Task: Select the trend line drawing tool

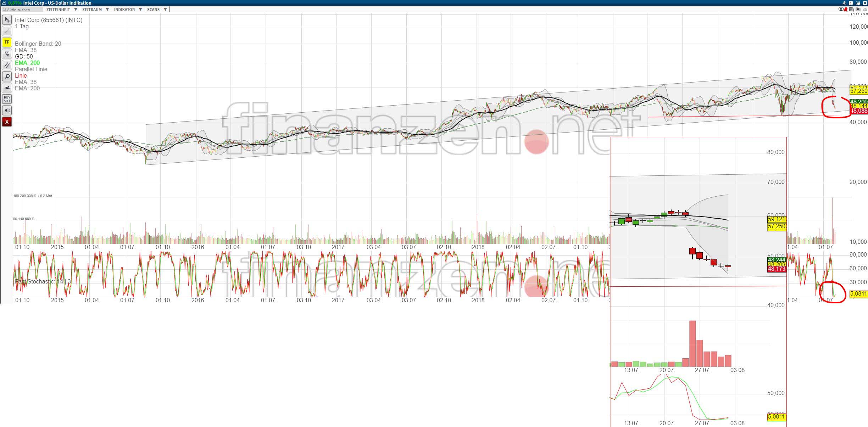Action: click(7, 31)
